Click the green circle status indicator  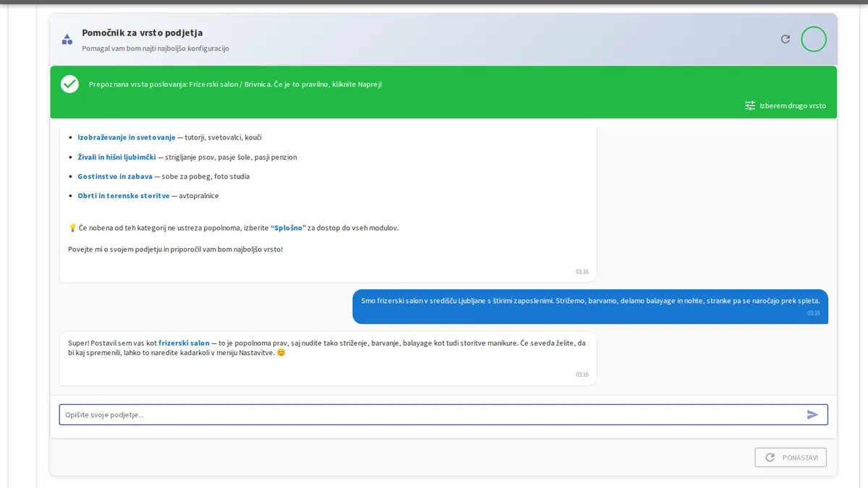click(814, 39)
